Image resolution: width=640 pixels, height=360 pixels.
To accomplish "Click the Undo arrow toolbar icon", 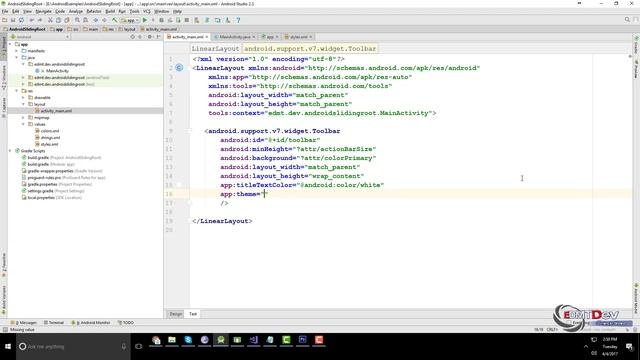I will 31,20.
